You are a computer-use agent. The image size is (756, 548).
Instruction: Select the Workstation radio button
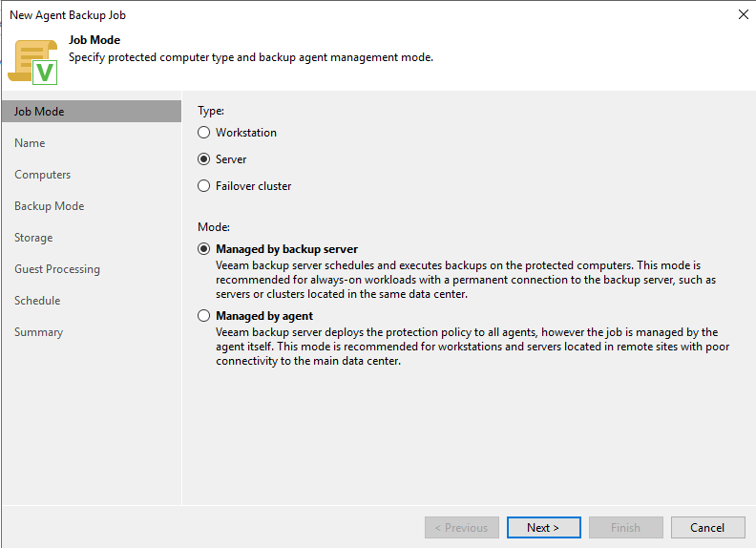coord(203,133)
